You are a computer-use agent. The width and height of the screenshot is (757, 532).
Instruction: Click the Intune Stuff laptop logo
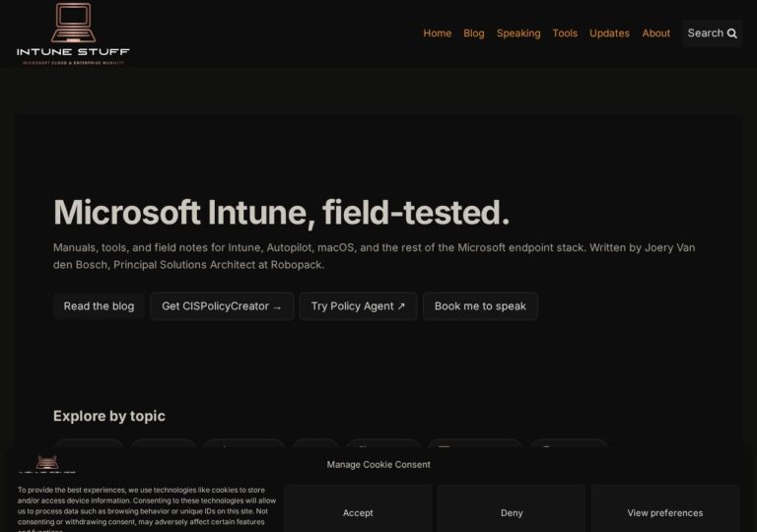(73, 33)
